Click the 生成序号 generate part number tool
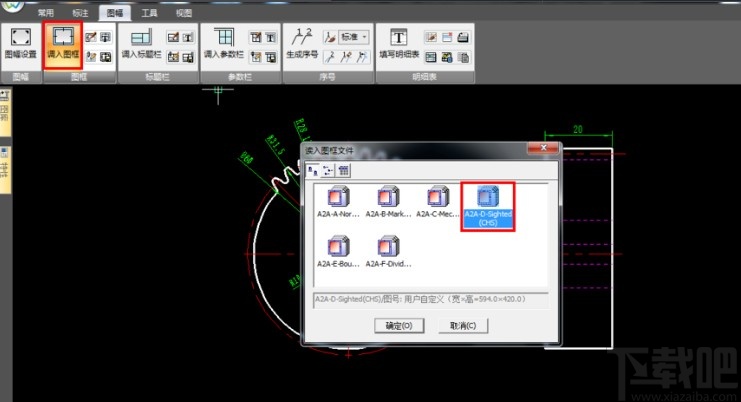The width and height of the screenshot is (741, 402). tap(302, 43)
